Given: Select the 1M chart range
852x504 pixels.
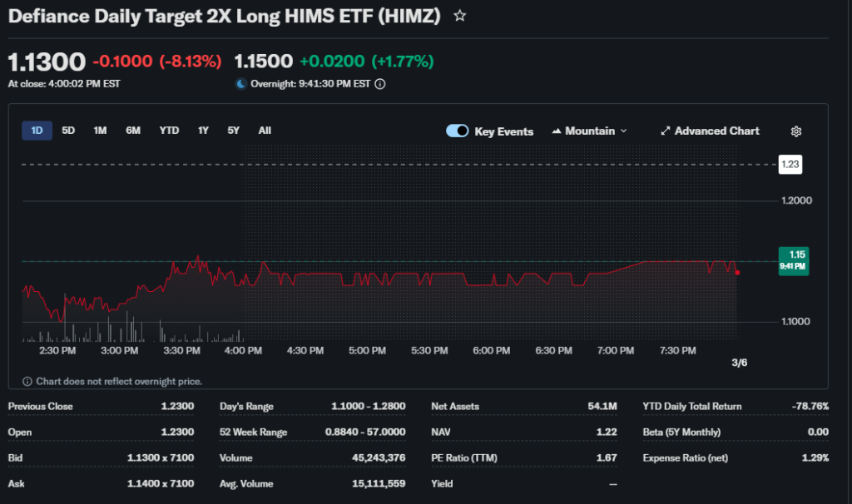Looking at the screenshot, I should pos(100,131).
